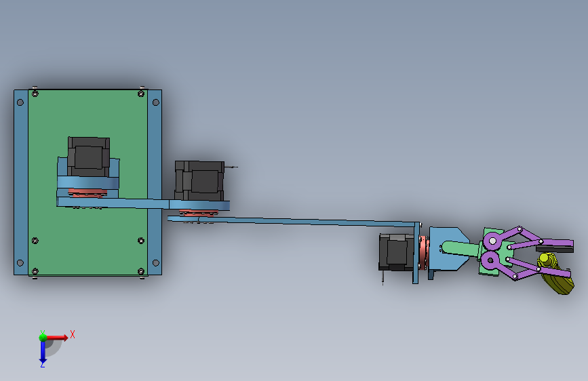Click the top-left mounting hole on left rail

pos(20,102)
